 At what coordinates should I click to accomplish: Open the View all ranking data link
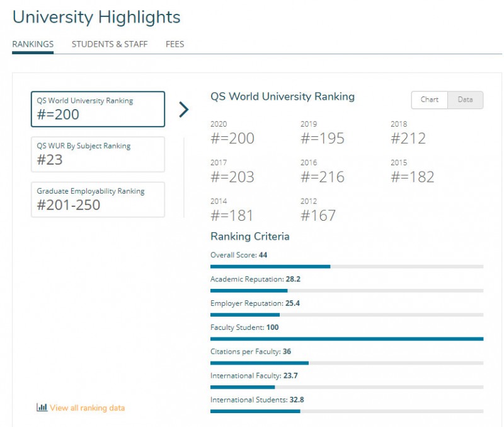coord(87,407)
